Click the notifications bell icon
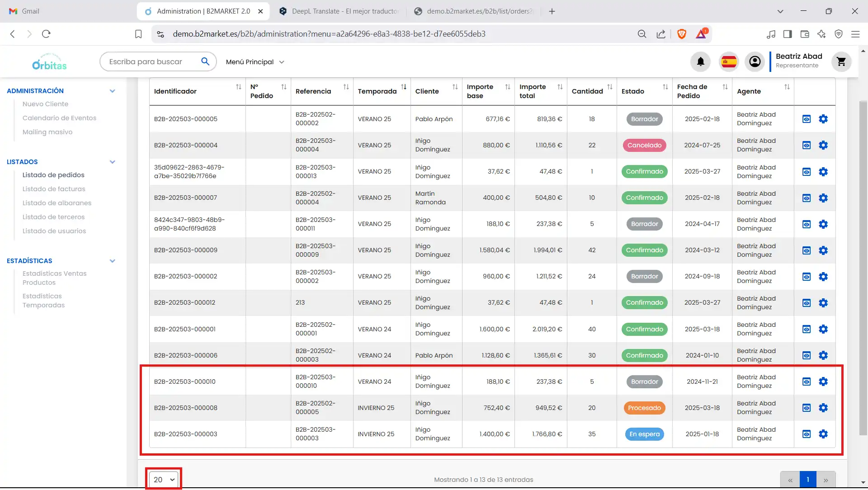The image size is (868, 490). tap(700, 61)
